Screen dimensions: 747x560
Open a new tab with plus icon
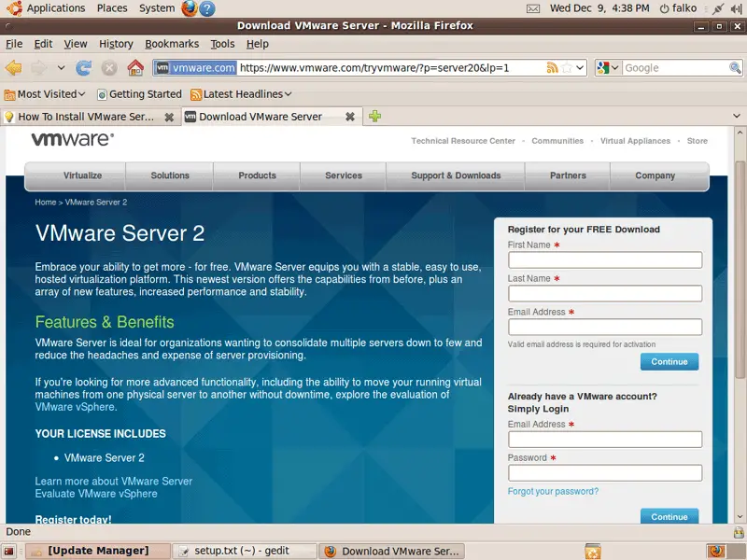(x=375, y=116)
